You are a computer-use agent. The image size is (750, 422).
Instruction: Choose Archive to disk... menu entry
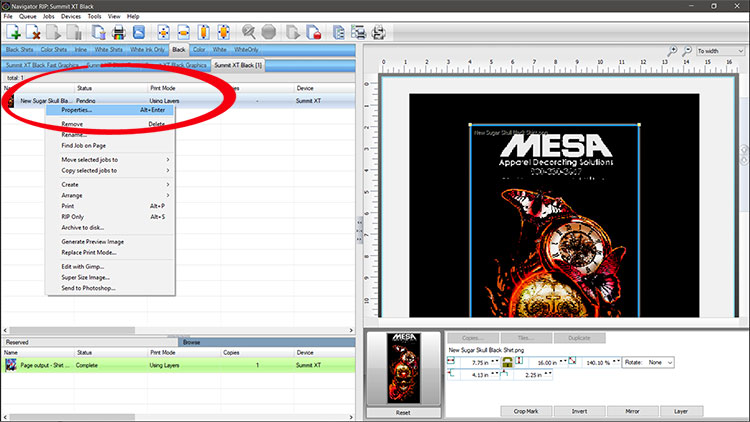110,228
